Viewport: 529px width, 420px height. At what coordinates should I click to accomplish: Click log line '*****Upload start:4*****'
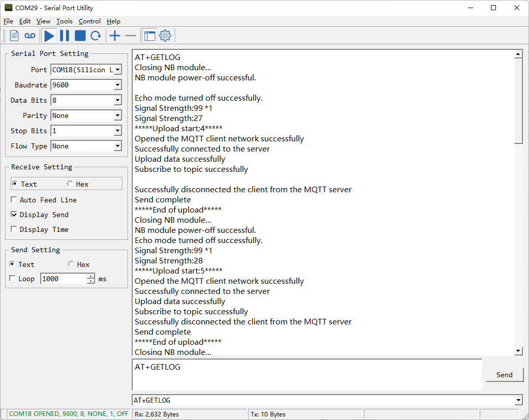click(x=178, y=129)
